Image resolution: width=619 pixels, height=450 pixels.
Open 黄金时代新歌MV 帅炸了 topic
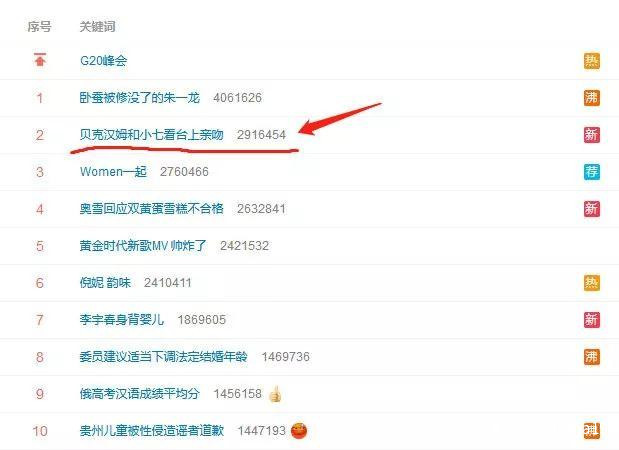click(x=143, y=246)
